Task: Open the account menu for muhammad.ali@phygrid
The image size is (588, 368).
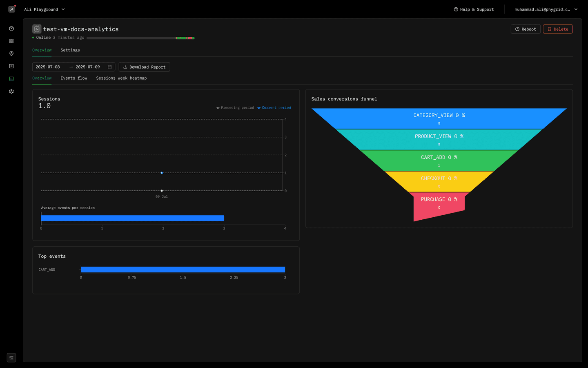Action: (x=546, y=9)
